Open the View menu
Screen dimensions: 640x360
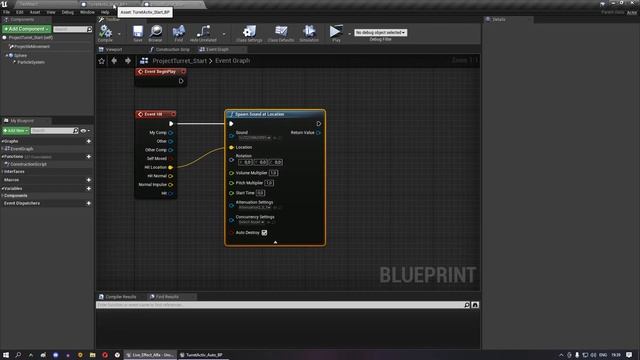[x=51, y=12]
